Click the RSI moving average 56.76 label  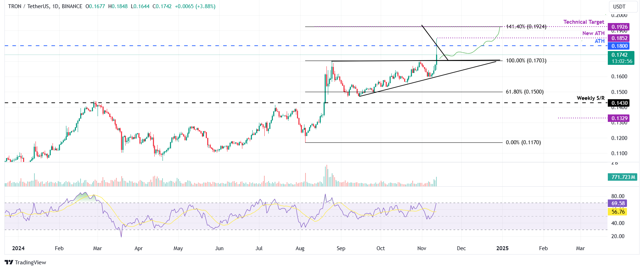click(x=618, y=212)
